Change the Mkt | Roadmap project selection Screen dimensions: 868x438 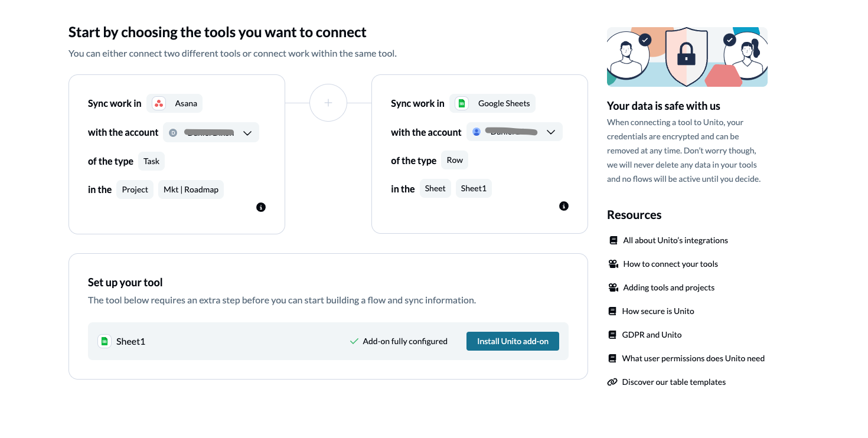(191, 189)
